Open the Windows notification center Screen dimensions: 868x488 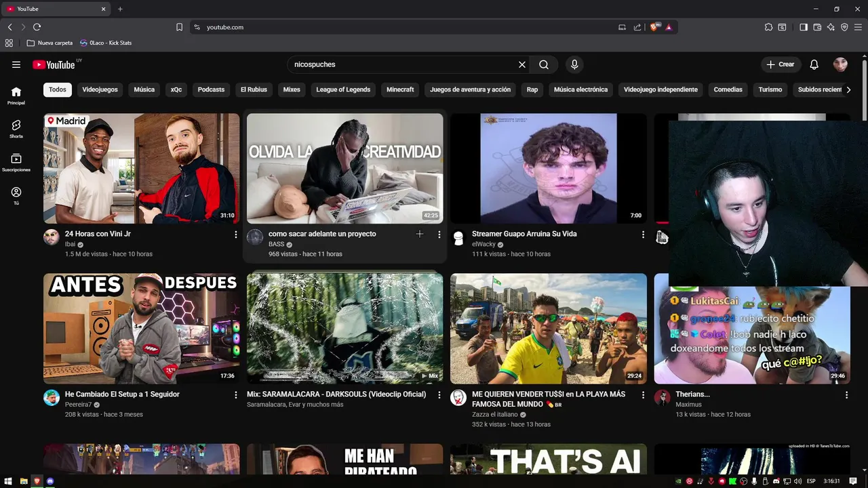tap(854, 481)
